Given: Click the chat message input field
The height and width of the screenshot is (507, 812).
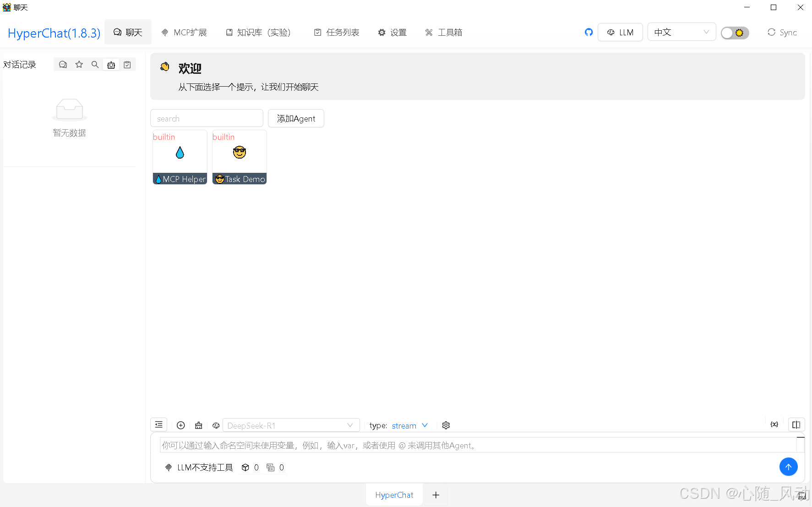Looking at the screenshot, I should coord(478,445).
